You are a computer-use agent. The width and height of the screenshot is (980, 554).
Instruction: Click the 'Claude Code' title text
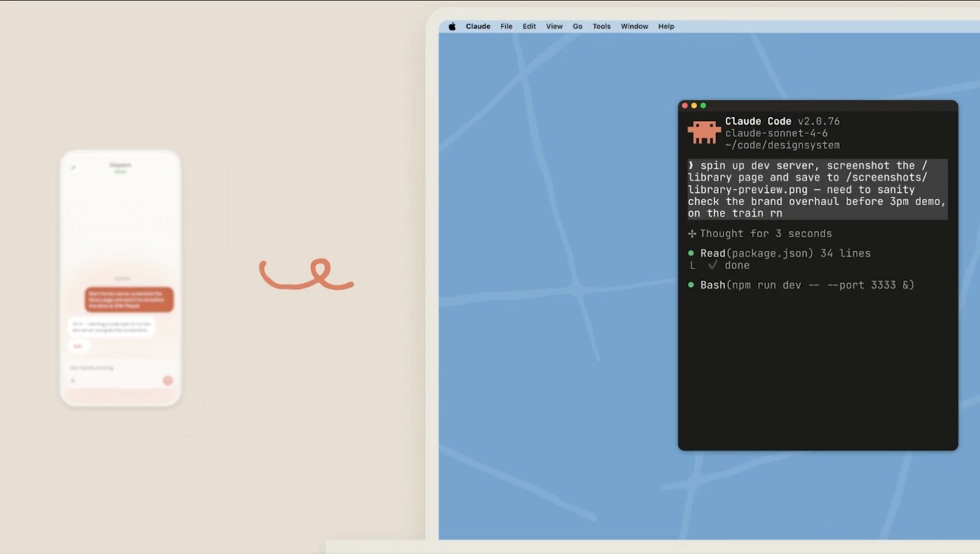758,121
